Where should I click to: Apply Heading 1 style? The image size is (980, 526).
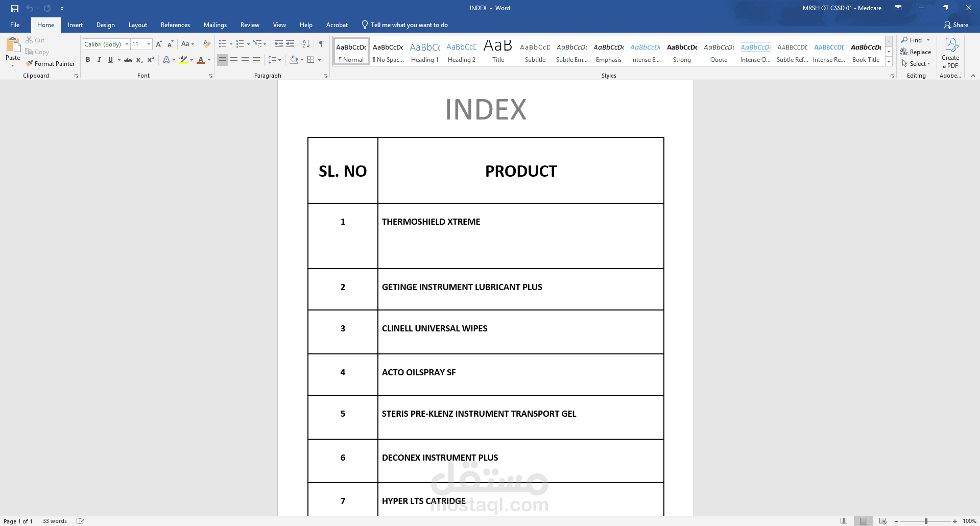pos(425,52)
